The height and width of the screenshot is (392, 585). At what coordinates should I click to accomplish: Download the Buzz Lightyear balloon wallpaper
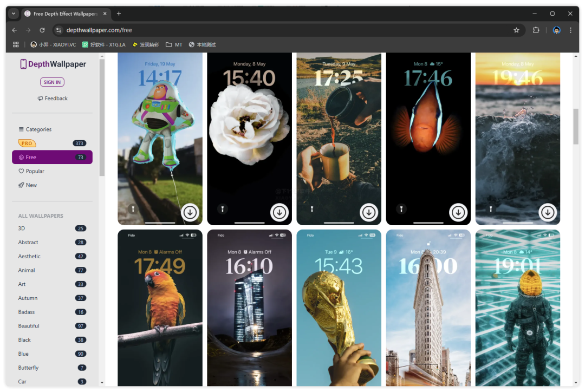(190, 212)
